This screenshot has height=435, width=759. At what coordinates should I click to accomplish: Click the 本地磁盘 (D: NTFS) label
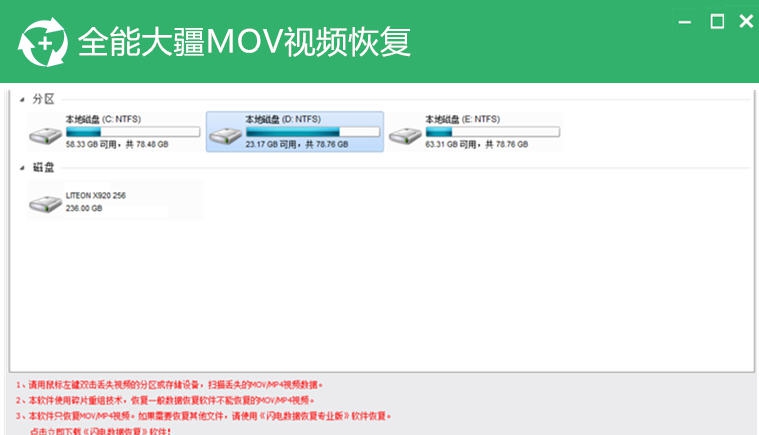click(283, 119)
